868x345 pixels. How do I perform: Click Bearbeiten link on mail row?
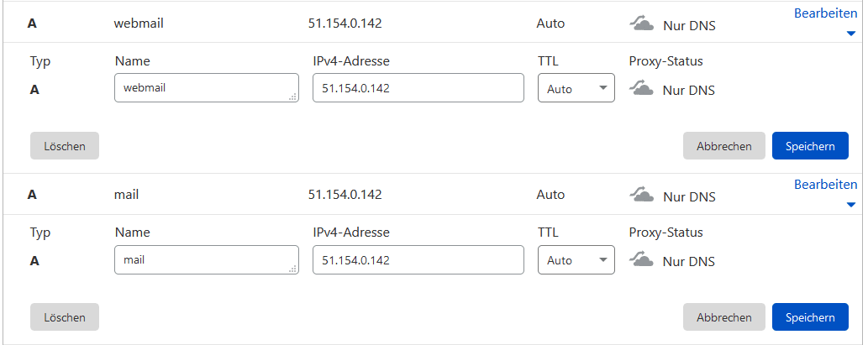(x=825, y=185)
